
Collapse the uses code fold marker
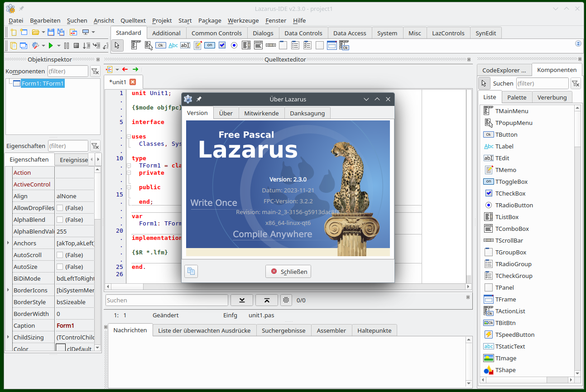click(x=129, y=136)
